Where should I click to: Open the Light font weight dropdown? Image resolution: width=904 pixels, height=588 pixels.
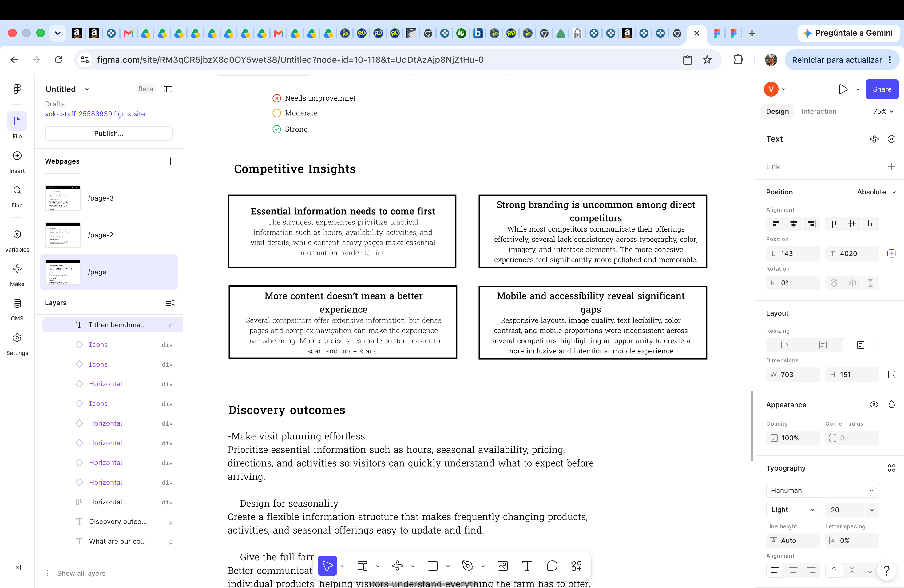point(793,510)
